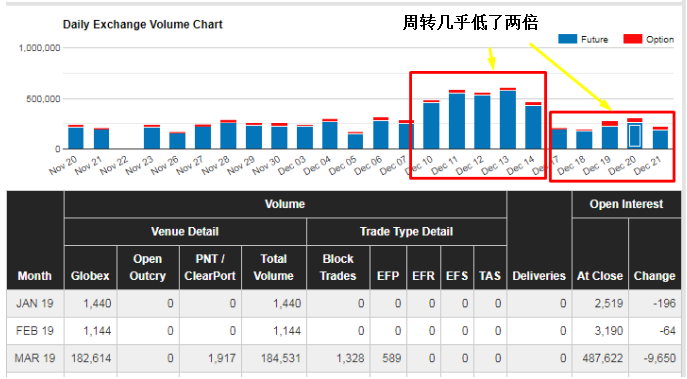Image resolution: width=687 pixels, height=379 pixels.
Task: Select the JAN 19 month row
Action: 344,303
